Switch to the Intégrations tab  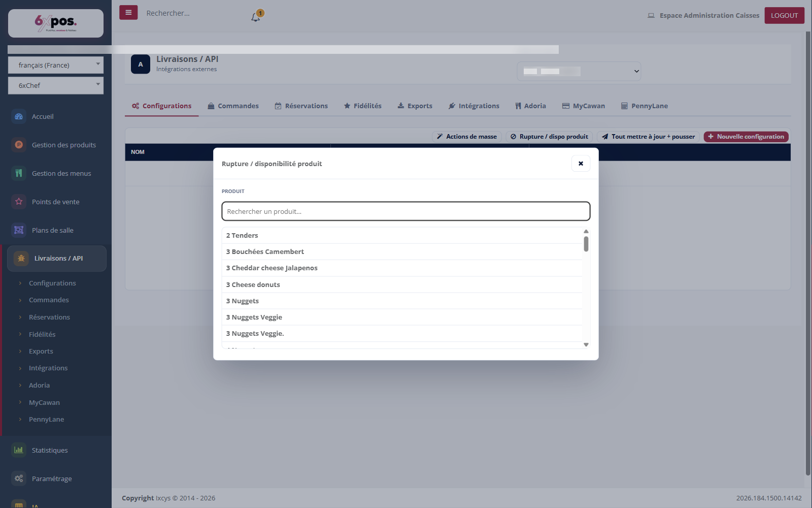[x=473, y=106]
